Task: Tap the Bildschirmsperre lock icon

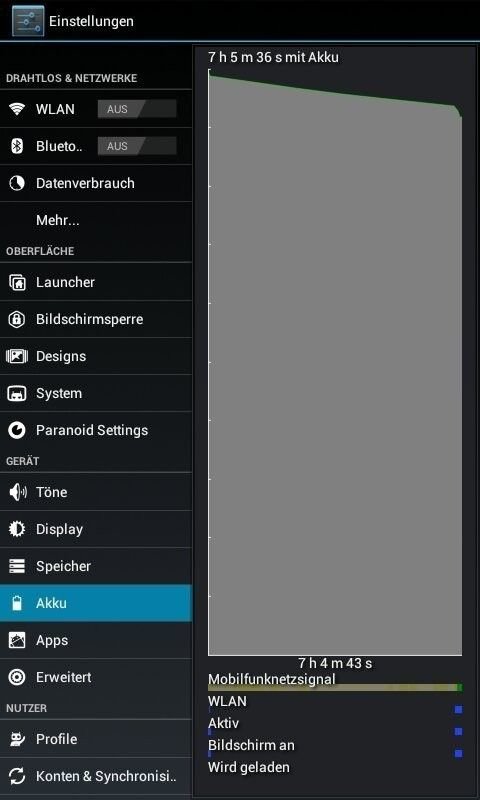Action: click(17, 319)
